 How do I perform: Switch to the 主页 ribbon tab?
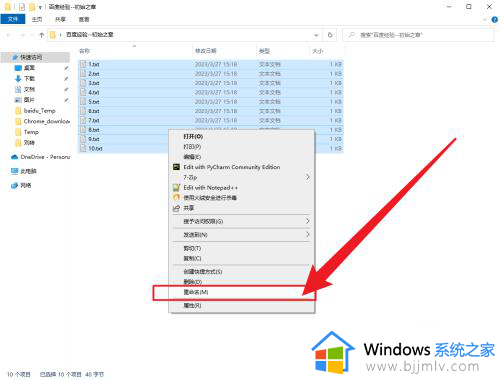pyautogui.click(x=37, y=19)
